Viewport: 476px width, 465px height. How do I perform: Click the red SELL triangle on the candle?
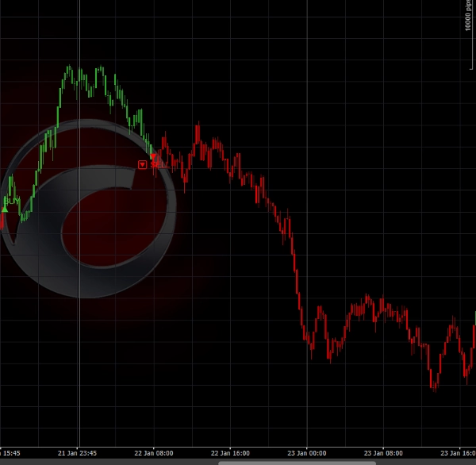pos(153,156)
